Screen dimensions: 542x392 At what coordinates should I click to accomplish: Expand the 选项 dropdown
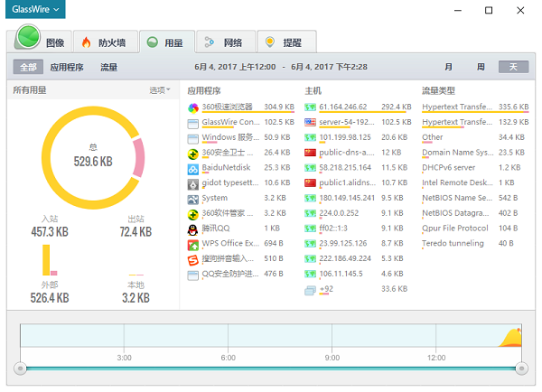(160, 90)
